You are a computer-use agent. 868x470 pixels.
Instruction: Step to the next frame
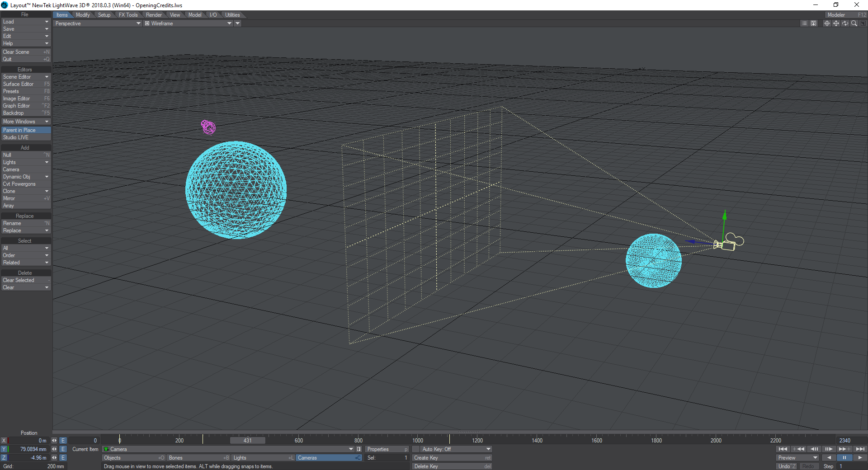point(829,449)
